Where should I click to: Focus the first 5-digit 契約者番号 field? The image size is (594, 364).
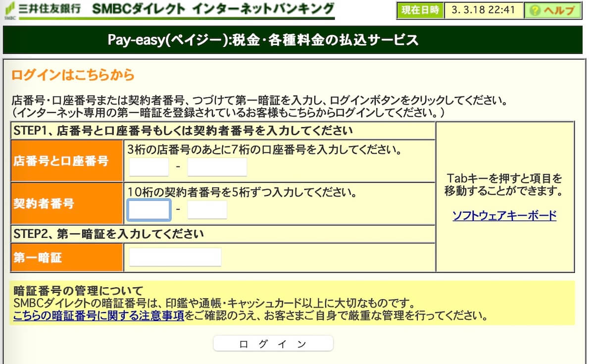point(149,210)
